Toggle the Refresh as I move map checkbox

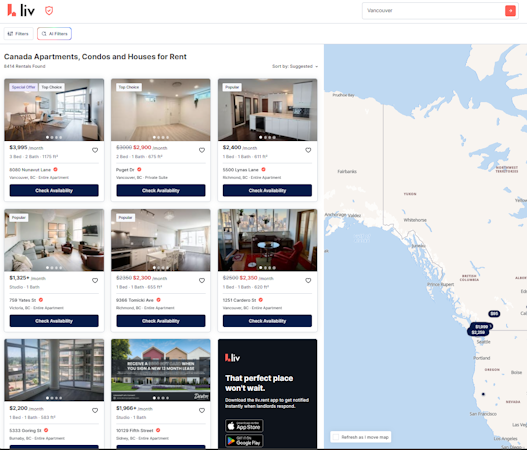click(335, 437)
